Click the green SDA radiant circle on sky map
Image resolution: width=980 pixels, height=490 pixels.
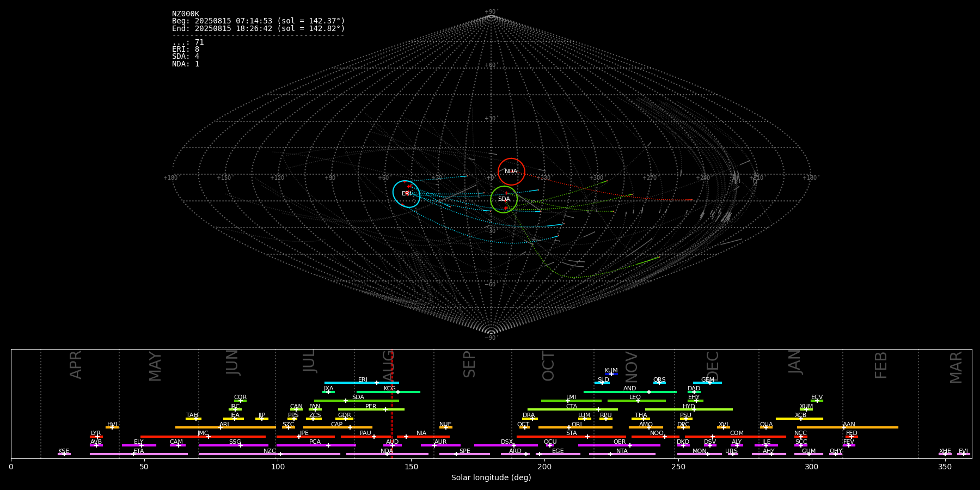click(504, 199)
